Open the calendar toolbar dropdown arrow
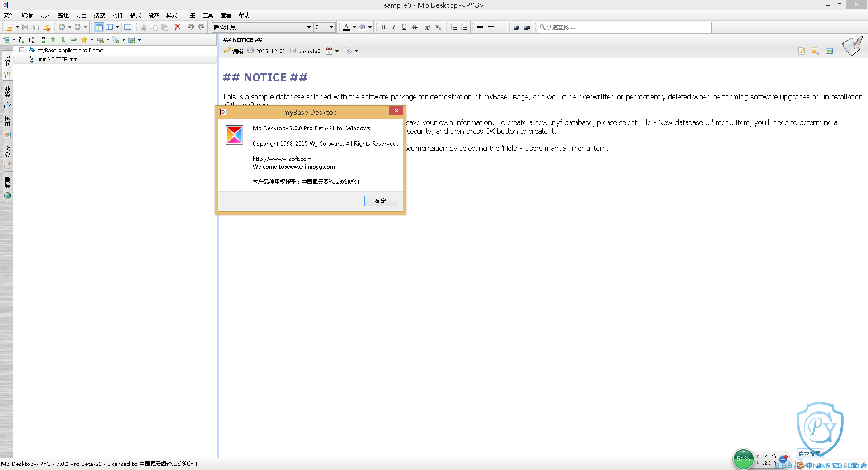The width and height of the screenshot is (868, 470). tap(139, 40)
